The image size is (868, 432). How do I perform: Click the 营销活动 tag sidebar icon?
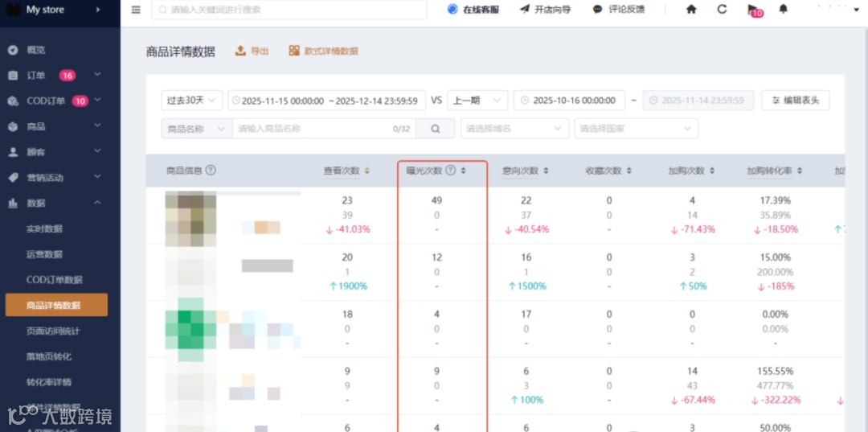click(x=13, y=177)
